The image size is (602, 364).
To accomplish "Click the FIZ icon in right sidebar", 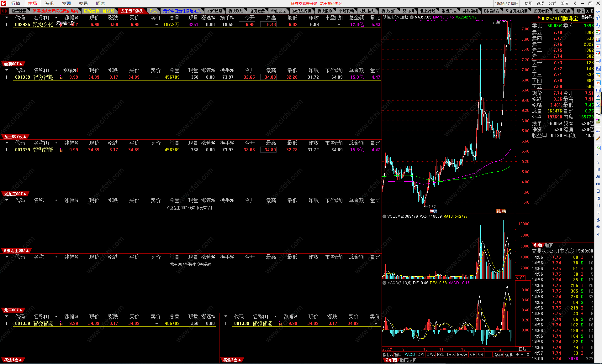I will 598,90.
